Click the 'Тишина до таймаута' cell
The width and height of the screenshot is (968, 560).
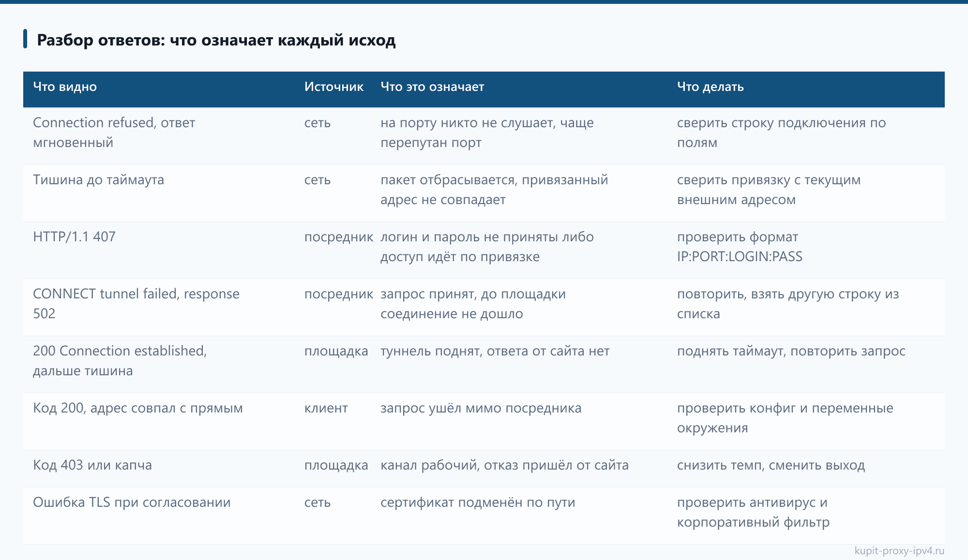[x=98, y=180]
